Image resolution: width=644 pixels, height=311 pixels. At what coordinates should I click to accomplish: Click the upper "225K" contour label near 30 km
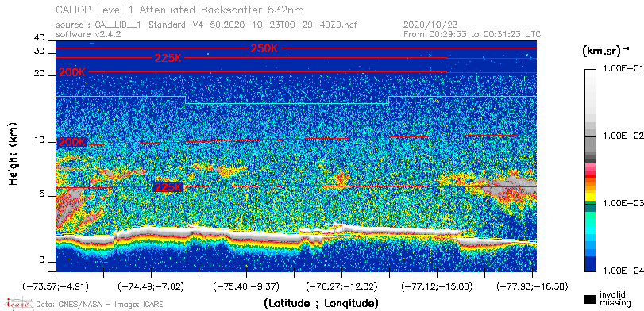point(168,58)
